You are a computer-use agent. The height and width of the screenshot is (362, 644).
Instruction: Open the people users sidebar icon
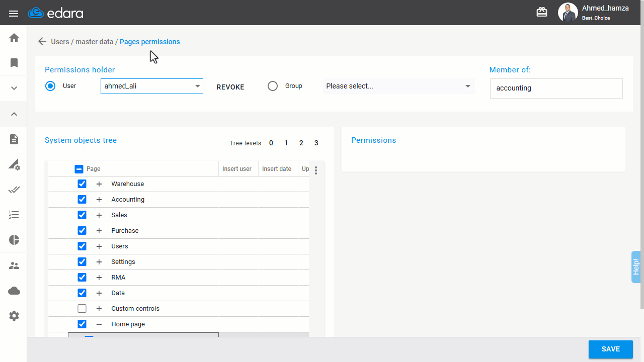[14, 265]
